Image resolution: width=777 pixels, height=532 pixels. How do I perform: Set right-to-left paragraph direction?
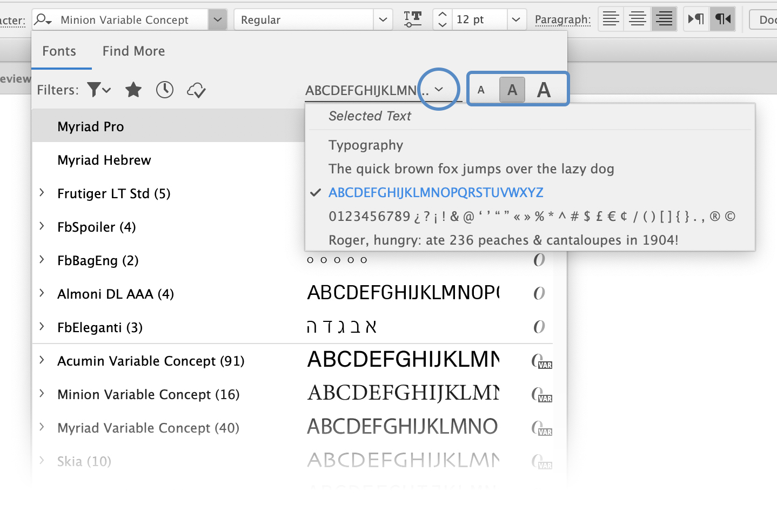pyautogui.click(x=722, y=19)
